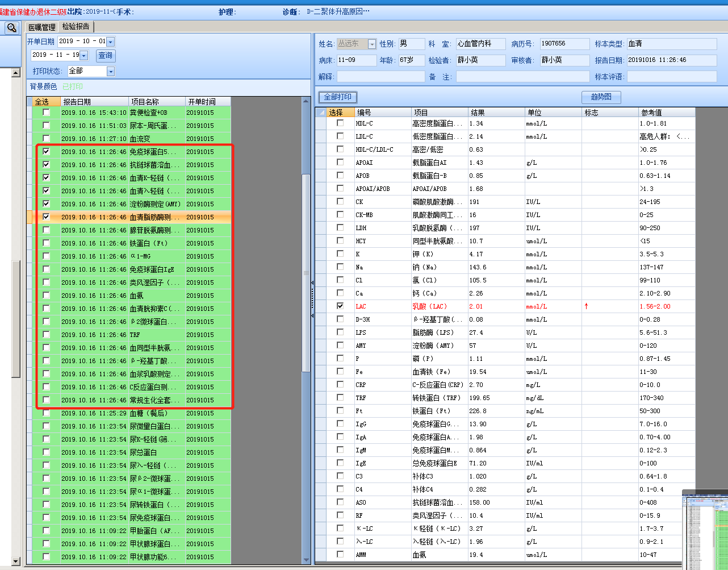Tick the checkbox for 粪便检查+OB row
The height and width of the screenshot is (570, 728).
click(47, 113)
